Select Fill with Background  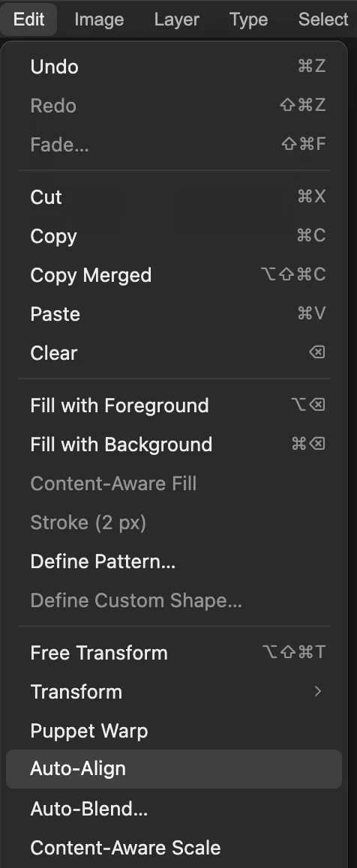(174, 444)
